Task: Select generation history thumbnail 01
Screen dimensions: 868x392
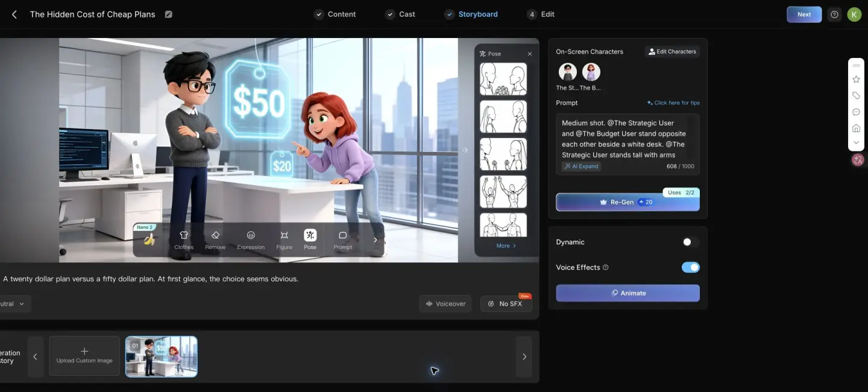Action: pos(162,356)
